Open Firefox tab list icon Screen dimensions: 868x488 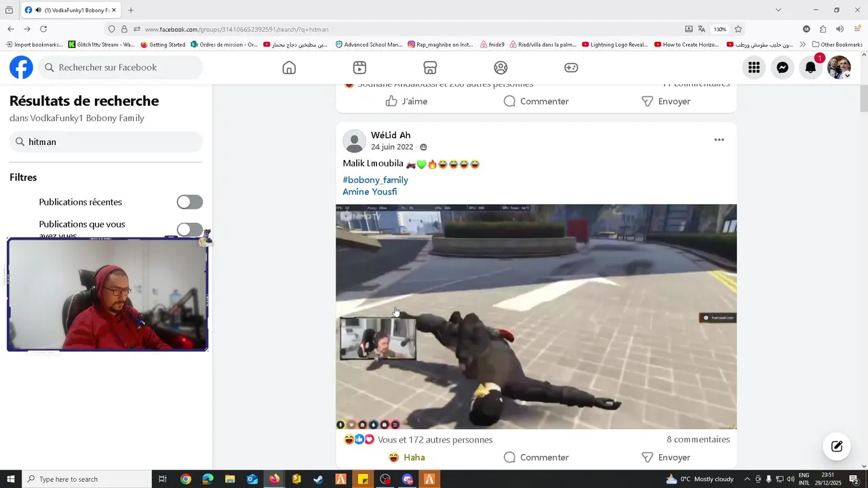coord(9,10)
